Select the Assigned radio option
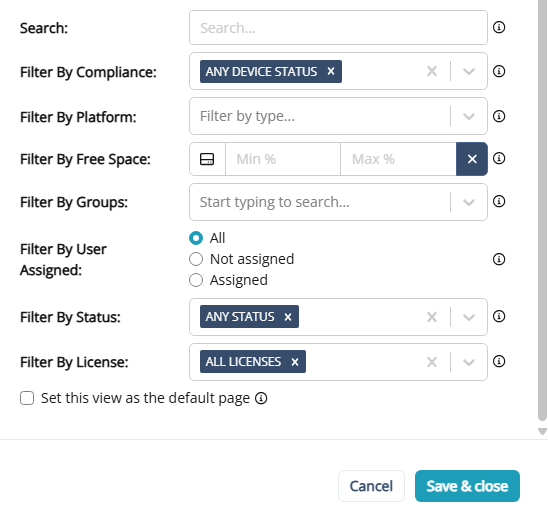 click(196, 280)
